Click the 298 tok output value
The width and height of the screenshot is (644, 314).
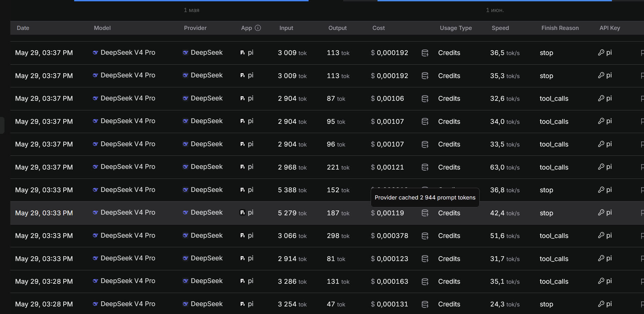pos(338,236)
